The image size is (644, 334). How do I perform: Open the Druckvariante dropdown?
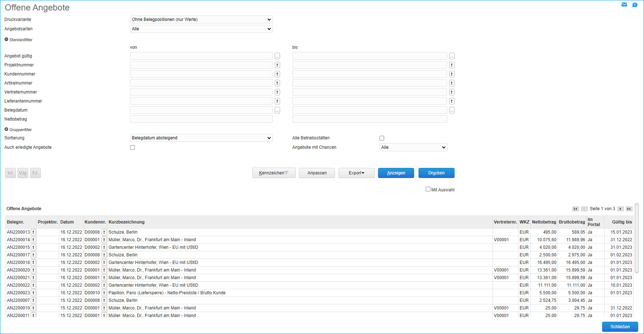[x=201, y=19]
